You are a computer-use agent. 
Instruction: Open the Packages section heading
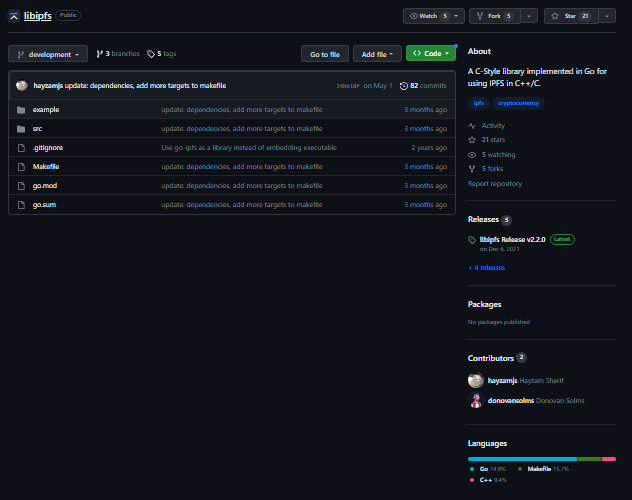(484, 304)
